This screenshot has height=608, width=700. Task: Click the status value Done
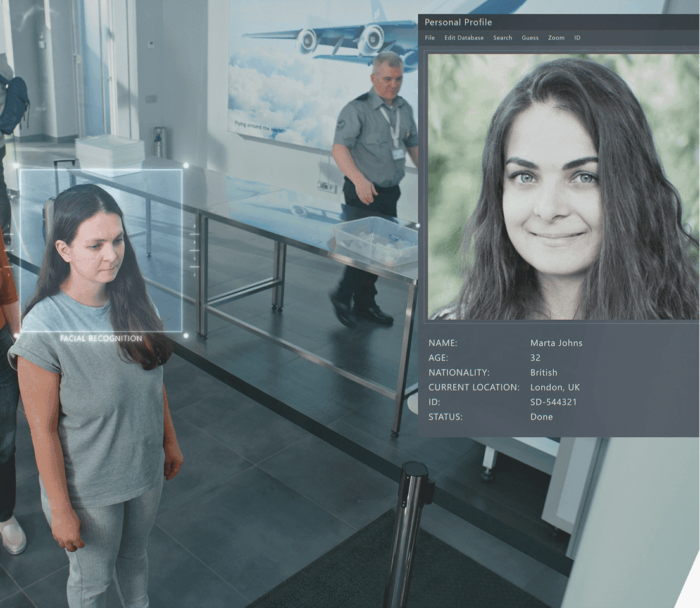(x=541, y=417)
